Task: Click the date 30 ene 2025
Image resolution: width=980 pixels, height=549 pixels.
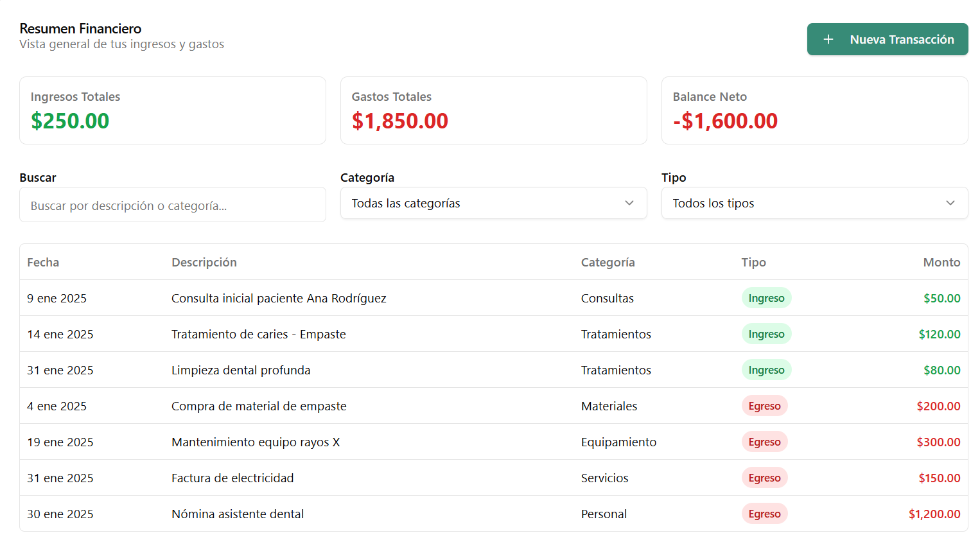Action: 60,514
